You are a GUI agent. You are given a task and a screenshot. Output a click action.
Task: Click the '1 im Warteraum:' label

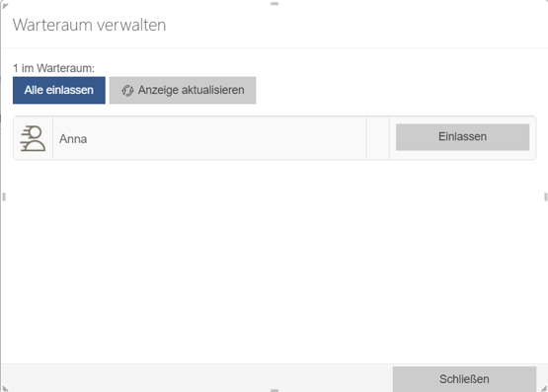(x=54, y=68)
